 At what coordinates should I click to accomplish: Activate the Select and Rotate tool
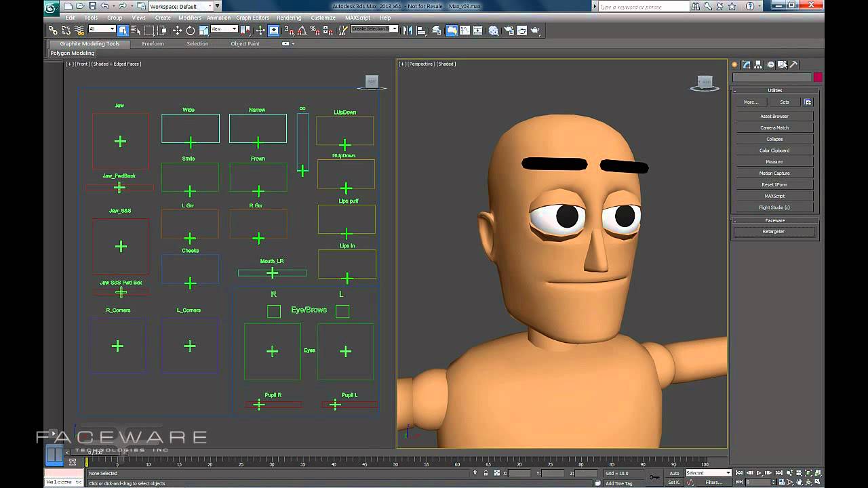191,30
